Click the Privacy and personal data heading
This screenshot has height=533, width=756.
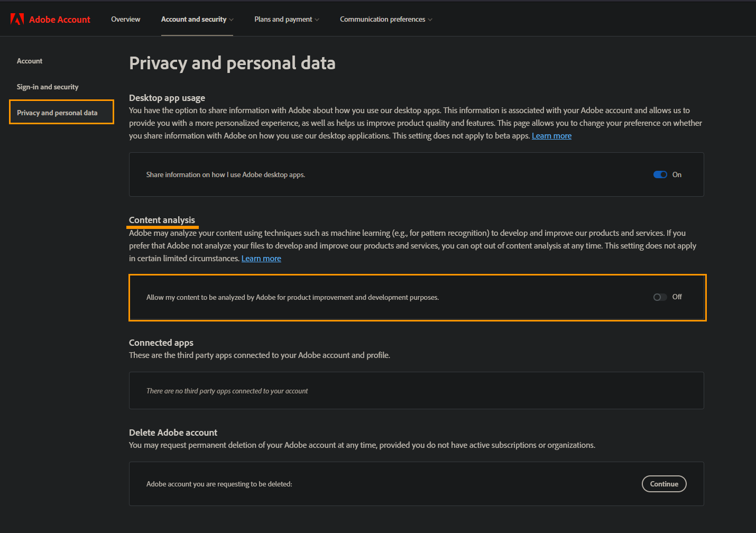[232, 63]
